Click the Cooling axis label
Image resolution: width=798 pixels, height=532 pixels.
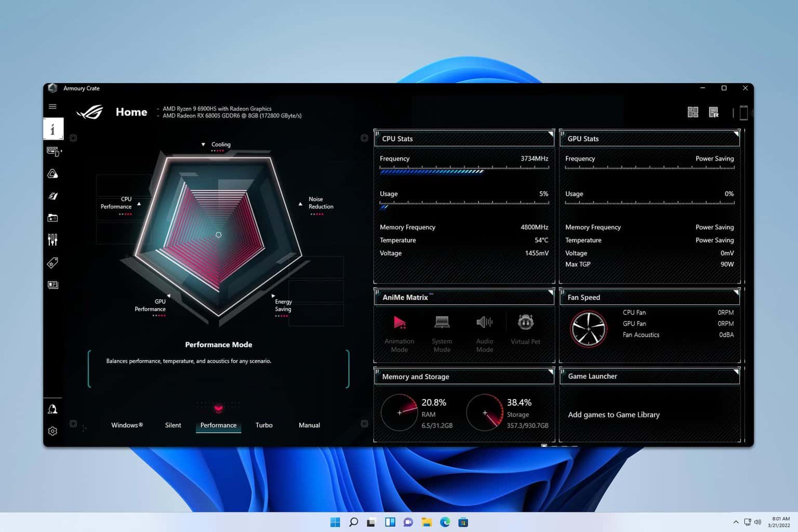pyautogui.click(x=221, y=144)
